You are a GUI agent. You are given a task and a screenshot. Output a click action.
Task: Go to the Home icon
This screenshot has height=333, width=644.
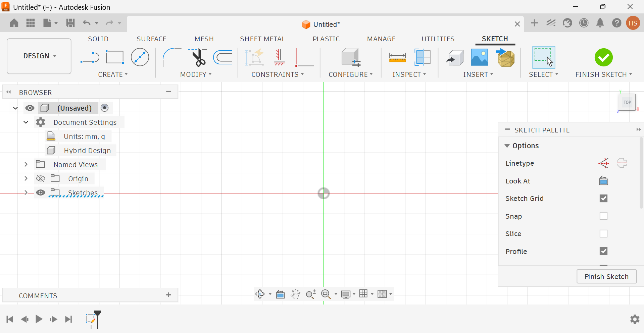(x=14, y=23)
